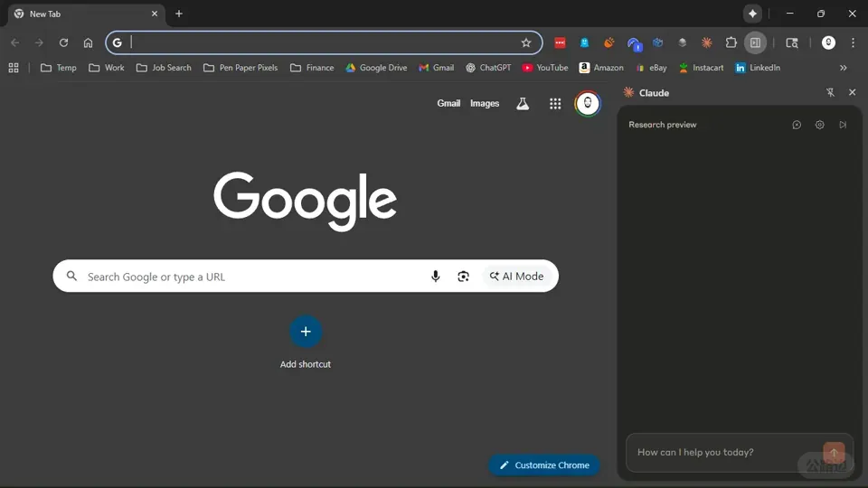
Task: Collapse Claude panel with arrow icon
Action: 843,125
